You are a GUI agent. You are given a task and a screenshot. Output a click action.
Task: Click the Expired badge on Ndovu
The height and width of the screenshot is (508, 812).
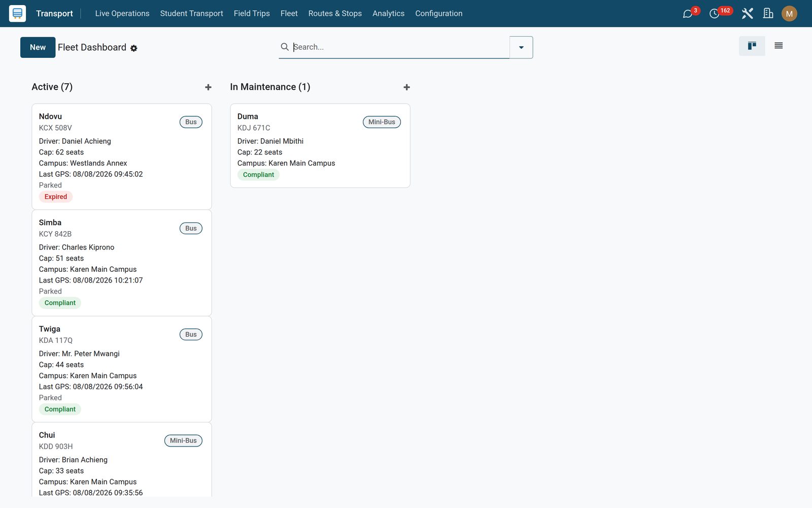56,197
